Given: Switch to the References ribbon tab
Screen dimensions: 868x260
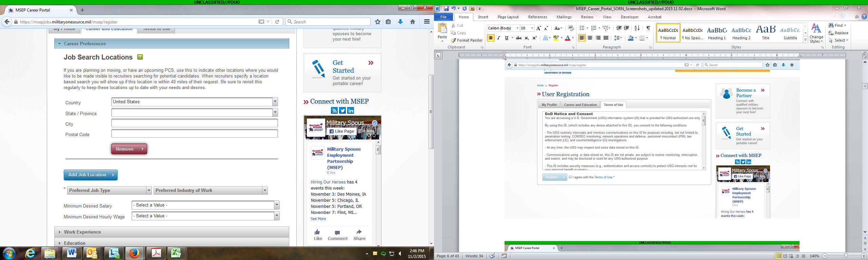Looking at the screenshot, I should pyautogui.click(x=537, y=17).
